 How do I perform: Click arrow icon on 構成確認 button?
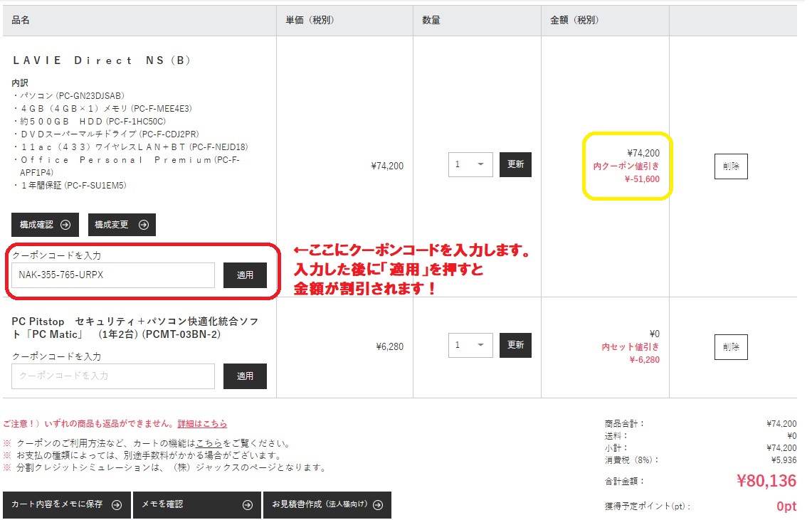(65, 225)
